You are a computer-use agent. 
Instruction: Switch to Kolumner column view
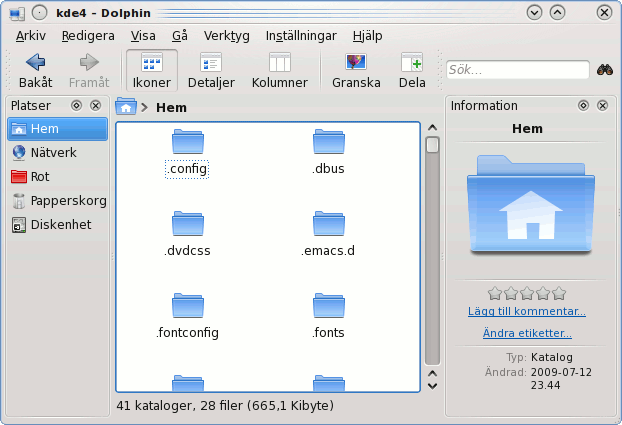coord(279,70)
